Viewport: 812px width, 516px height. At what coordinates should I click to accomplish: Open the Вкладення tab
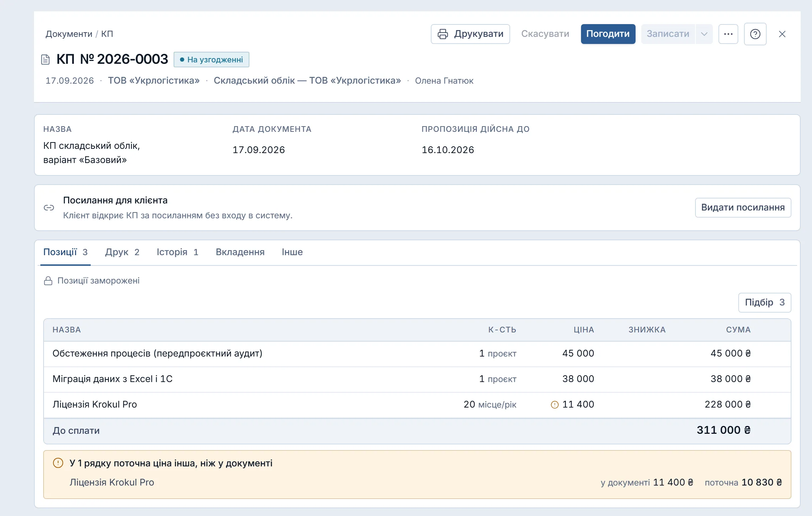(x=240, y=252)
